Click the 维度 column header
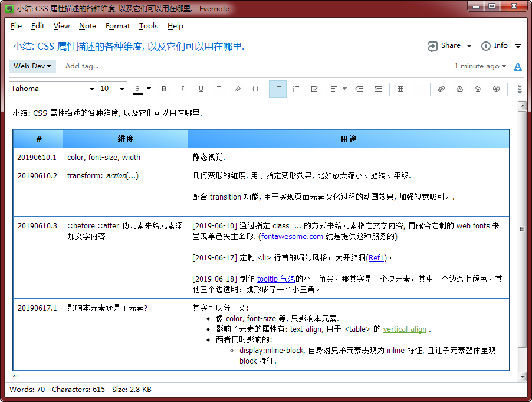 pos(125,139)
